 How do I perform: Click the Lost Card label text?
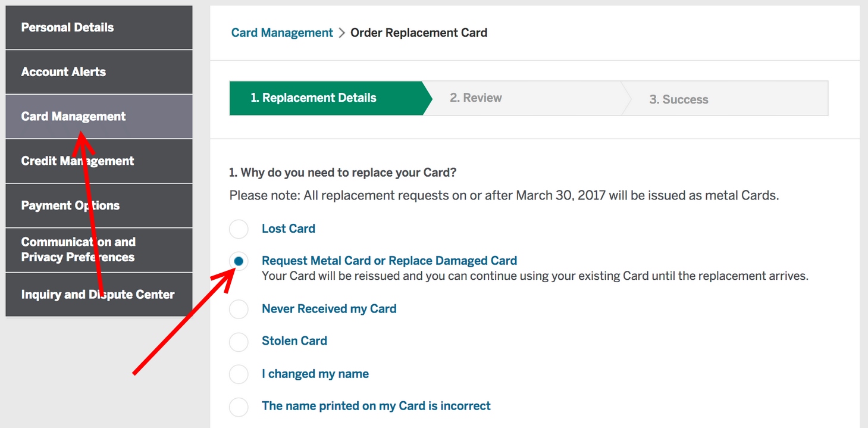pos(289,229)
